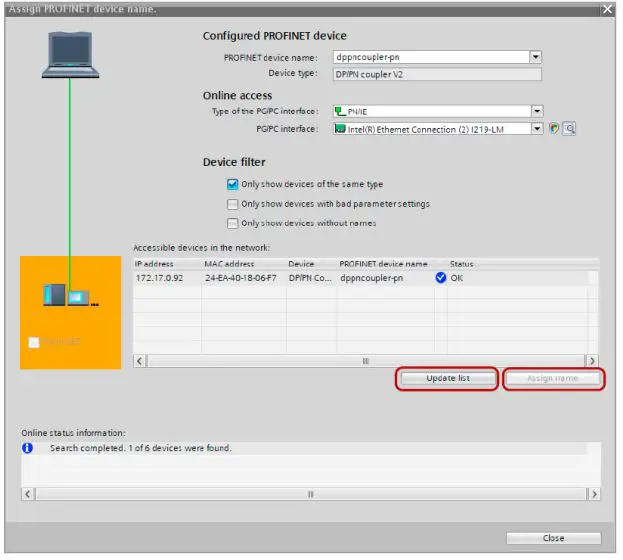Viewport: 623px width, 560px height.
Task: Enable Only show devices without names
Action: (232, 223)
